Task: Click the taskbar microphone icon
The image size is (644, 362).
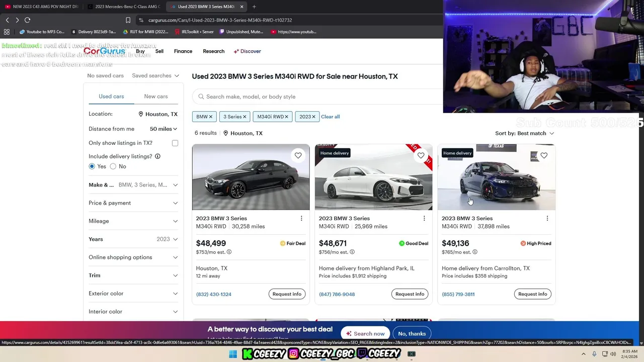Action: 594,354
